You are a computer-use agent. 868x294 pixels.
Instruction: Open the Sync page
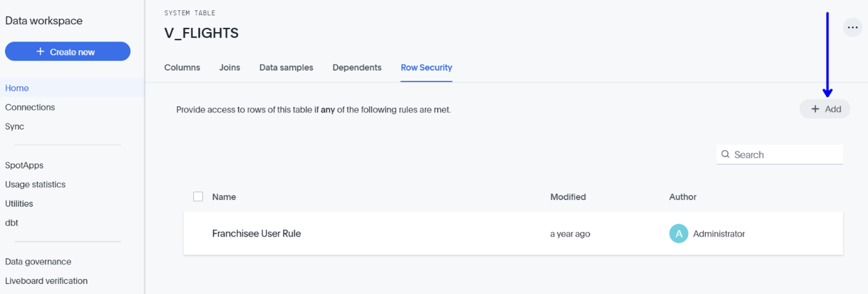pos(14,126)
